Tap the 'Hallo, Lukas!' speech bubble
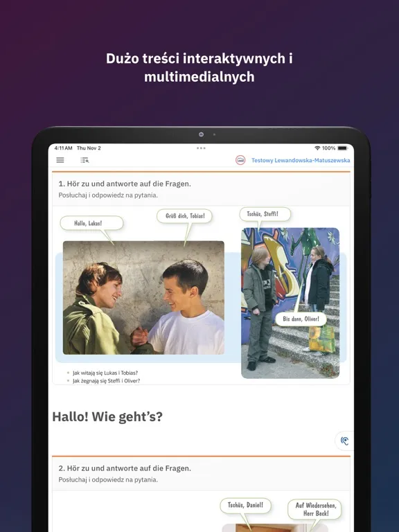Viewport: 399px width, 532px height. click(91, 223)
